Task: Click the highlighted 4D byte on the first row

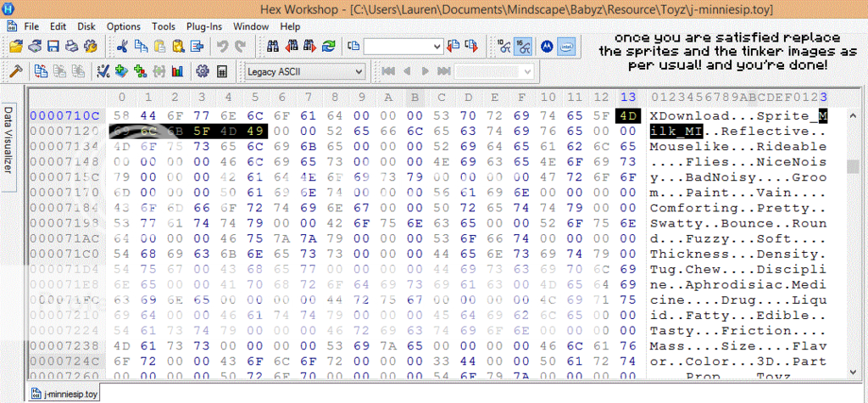Action: click(628, 116)
